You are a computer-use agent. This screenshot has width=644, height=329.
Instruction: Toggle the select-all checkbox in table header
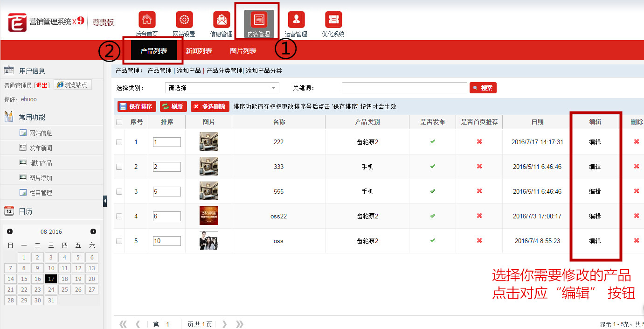119,122
